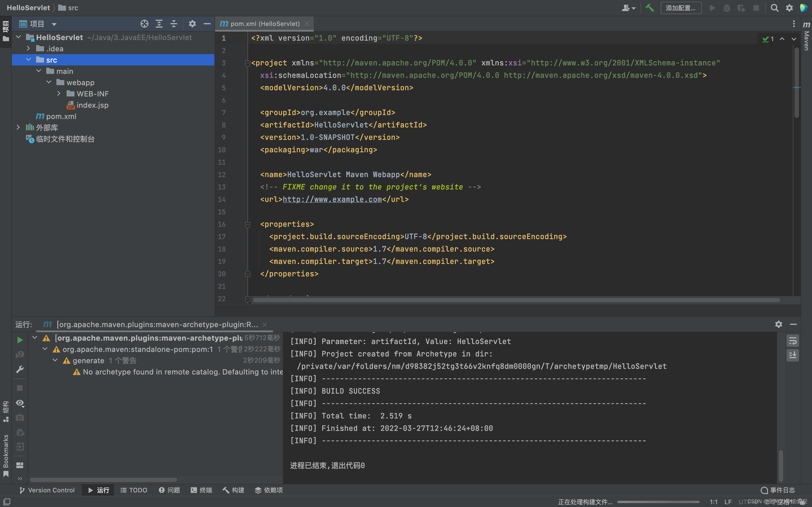812x507 pixels.
Task: Select the scratches and consoles (临时文件和控制台) node
Action: click(60, 139)
